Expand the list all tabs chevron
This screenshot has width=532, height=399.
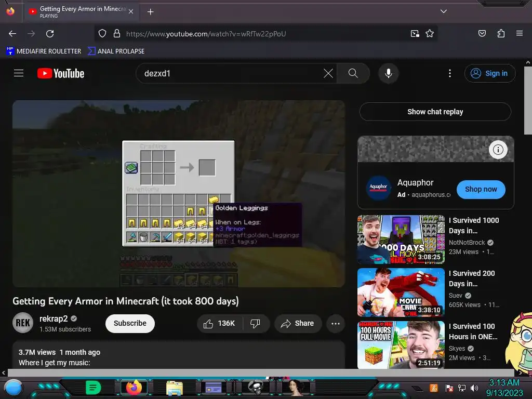pyautogui.click(x=444, y=11)
